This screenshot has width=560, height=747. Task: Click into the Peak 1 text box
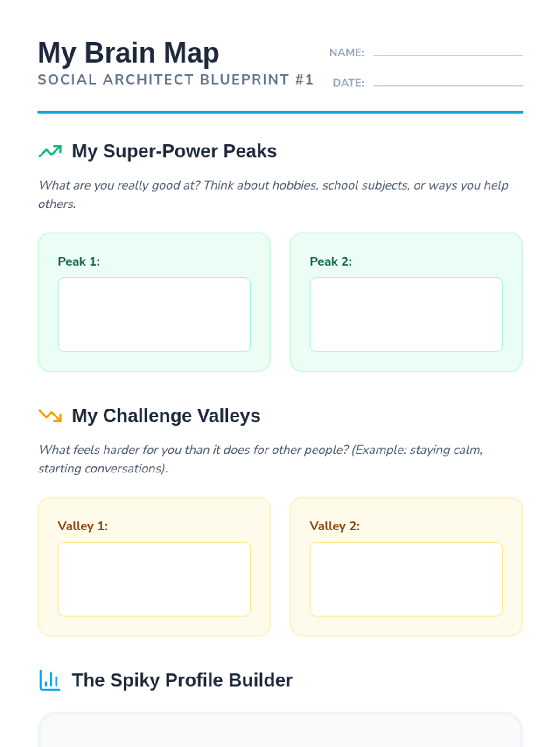coord(154,314)
